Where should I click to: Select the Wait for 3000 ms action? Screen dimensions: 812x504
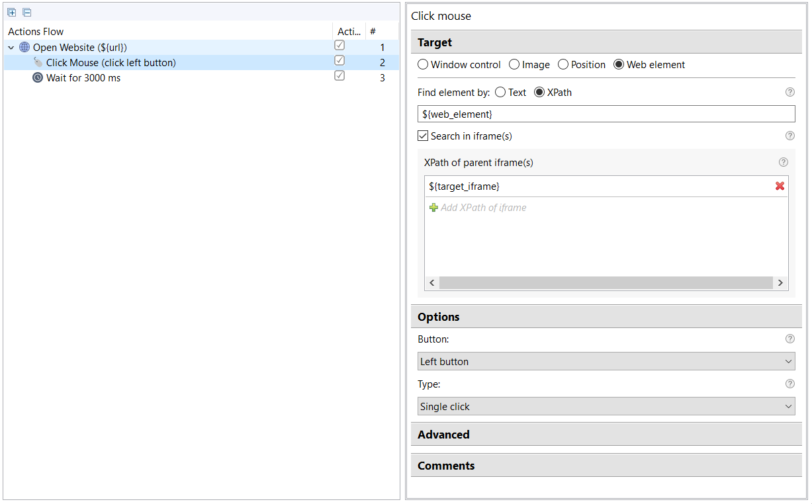click(83, 78)
